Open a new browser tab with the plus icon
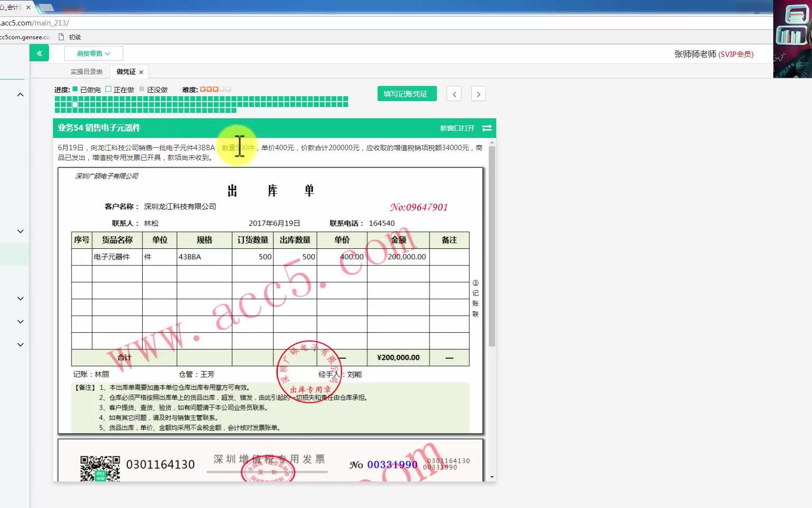The height and width of the screenshot is (508, 812). [x=47, y=7]
